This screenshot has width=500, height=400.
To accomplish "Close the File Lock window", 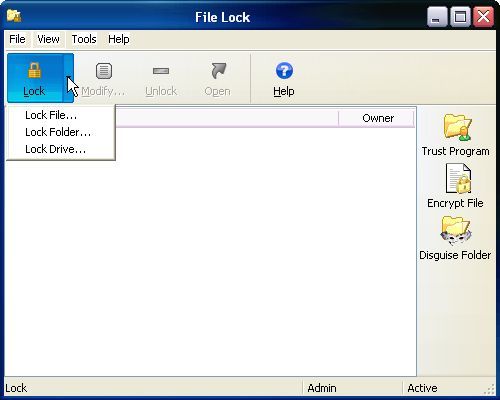I will (483, 16).
